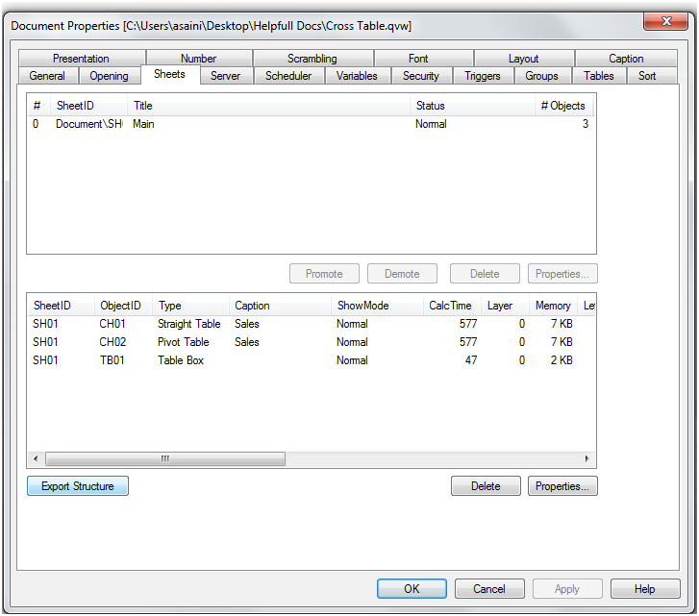
Task: Click the # Objects column header
Action: [563, 106]
